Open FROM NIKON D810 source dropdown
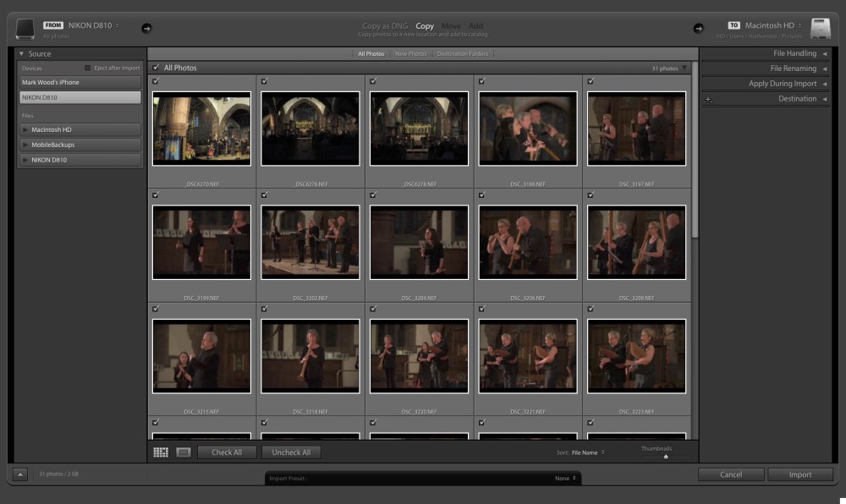Screen dimensions: 846x504 click(93, 25)
